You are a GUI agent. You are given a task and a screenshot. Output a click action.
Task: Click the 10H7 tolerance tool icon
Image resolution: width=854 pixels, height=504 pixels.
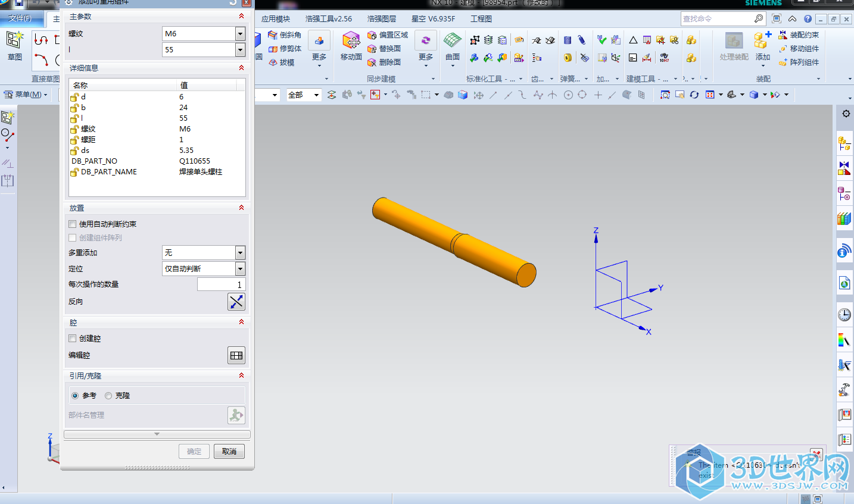pos(664,58)
